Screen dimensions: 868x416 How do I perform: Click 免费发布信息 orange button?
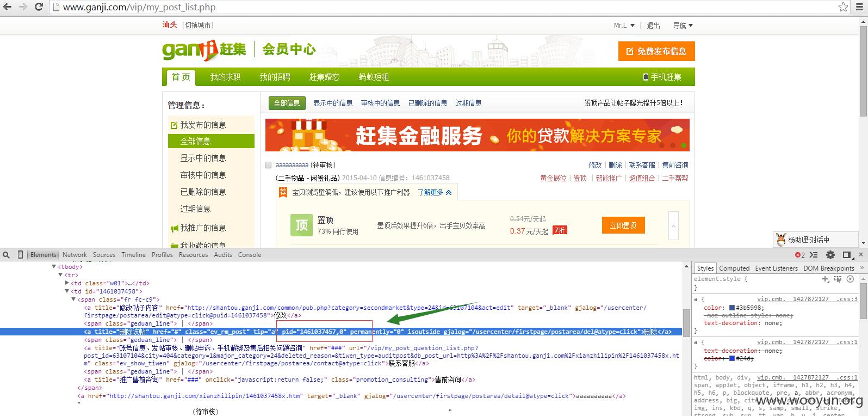click(656, 51)
